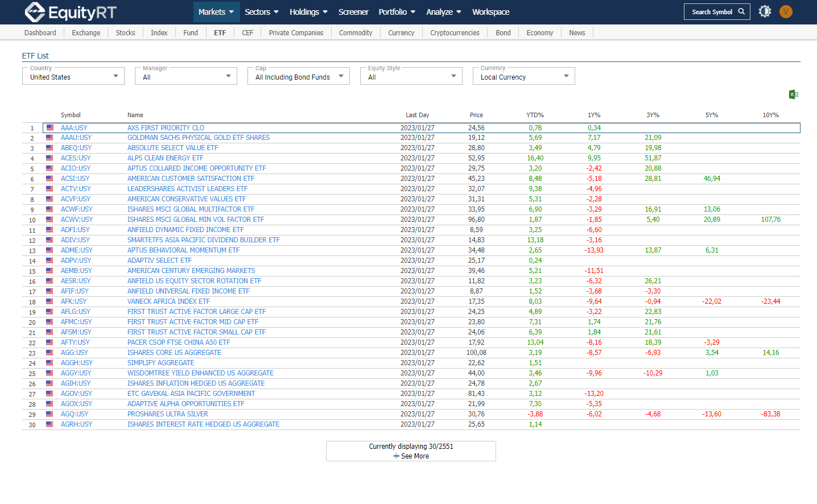The image size is (817, 504).
Task: Click the search magnifier icon
Action: tap(741, 11)
